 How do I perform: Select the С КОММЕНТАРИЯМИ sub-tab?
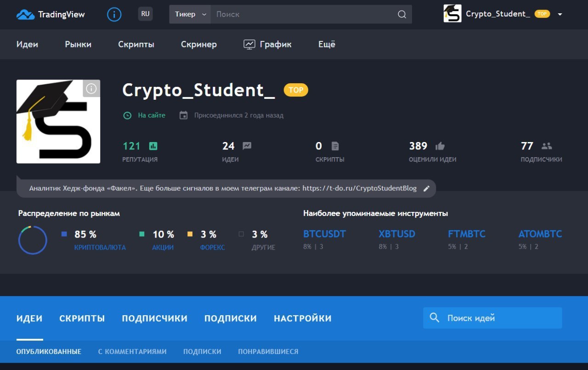click(132, 352)
